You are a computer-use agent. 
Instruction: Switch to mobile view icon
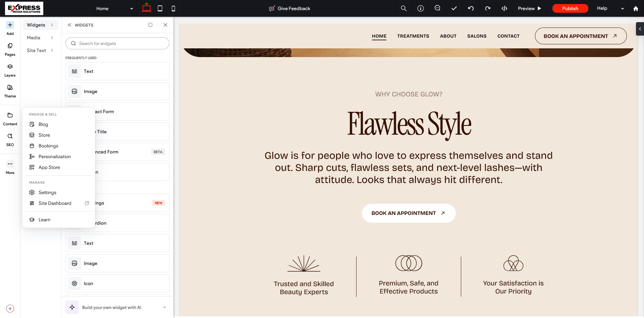coord(173,8)
